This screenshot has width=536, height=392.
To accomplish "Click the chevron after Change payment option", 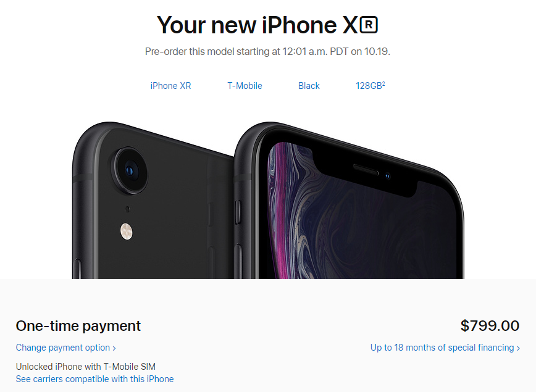I will (114, 348).
